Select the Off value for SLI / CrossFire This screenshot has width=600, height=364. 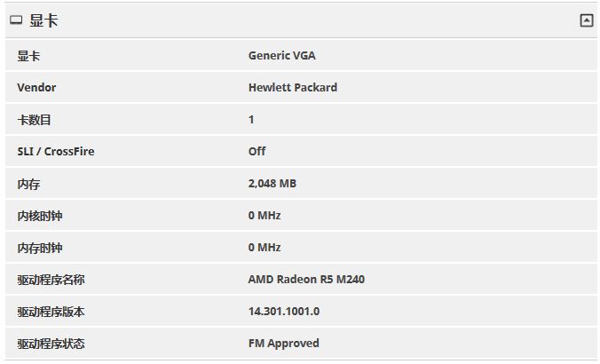coord(257,152)
